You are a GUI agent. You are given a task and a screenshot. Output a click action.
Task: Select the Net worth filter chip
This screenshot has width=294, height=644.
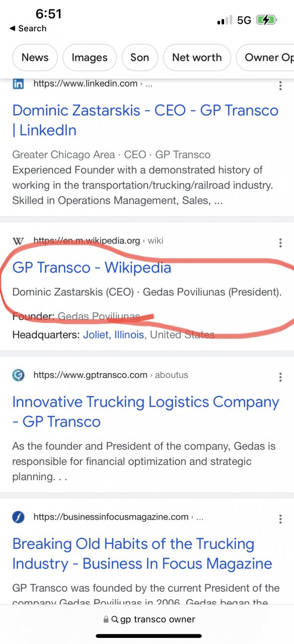(x=197, y=57)
